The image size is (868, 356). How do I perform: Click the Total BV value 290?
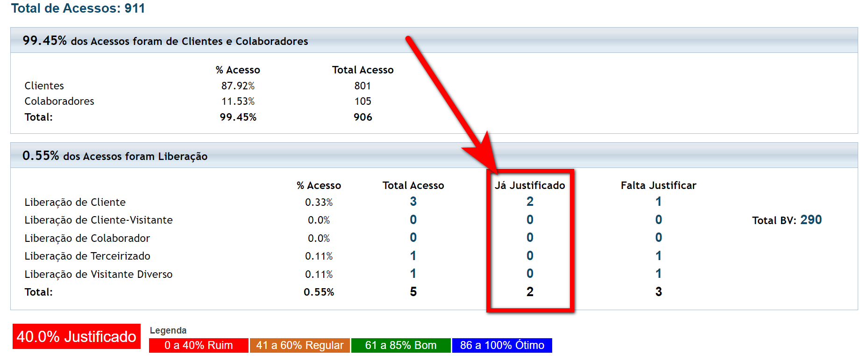pos(811,220)
